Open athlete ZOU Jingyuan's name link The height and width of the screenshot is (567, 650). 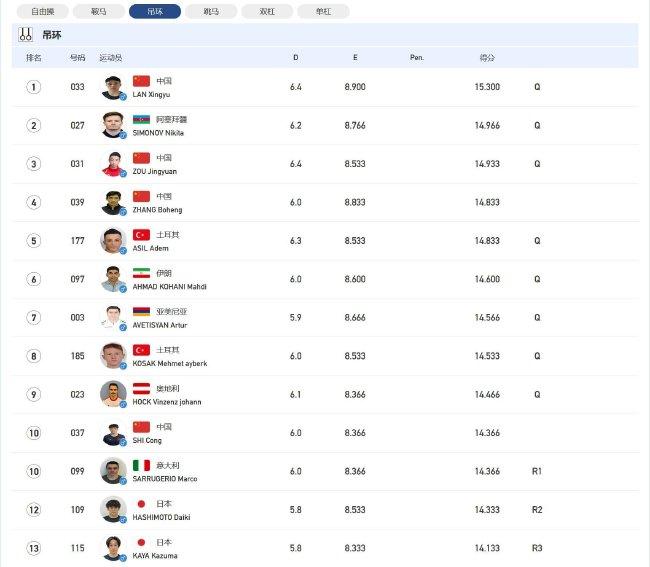click(x=155, y=171)
